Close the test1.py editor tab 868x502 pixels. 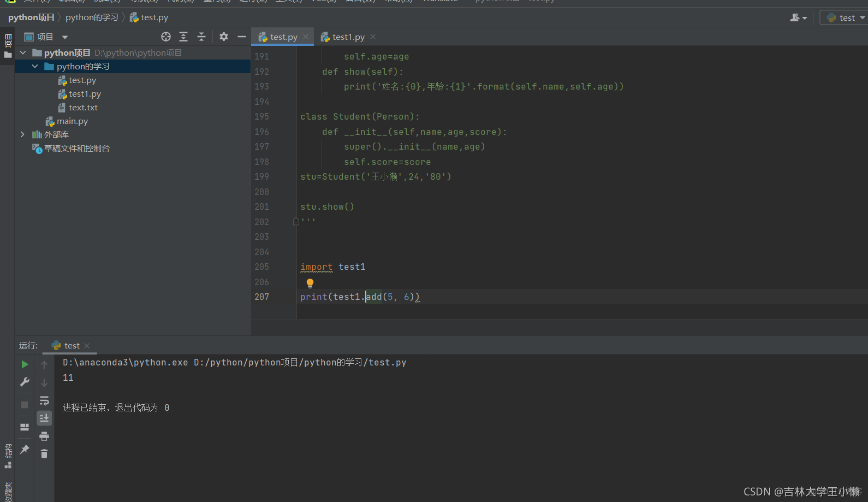tap(373, 37)
